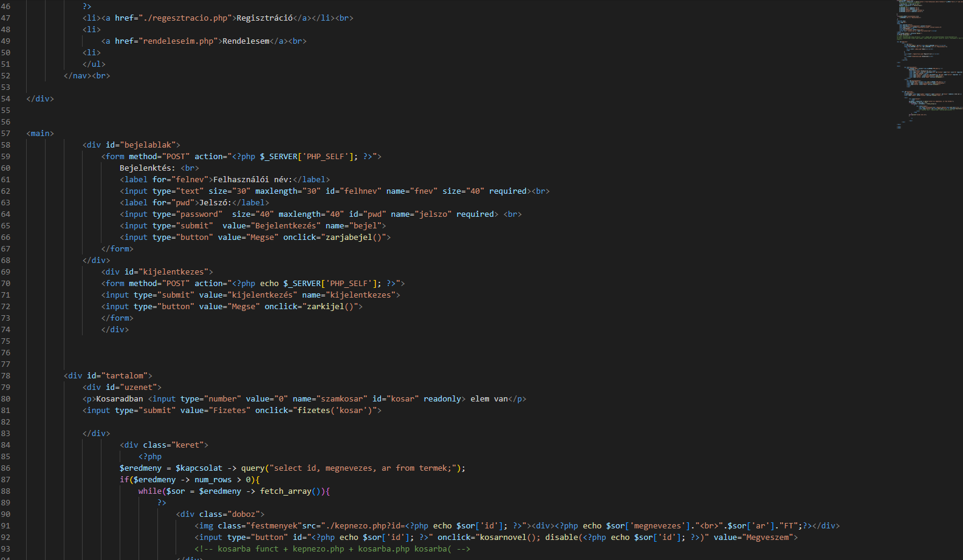Click line number 90 in the gutter
The width and height of the screenshot is (963, 560).
tap(5, 514)
